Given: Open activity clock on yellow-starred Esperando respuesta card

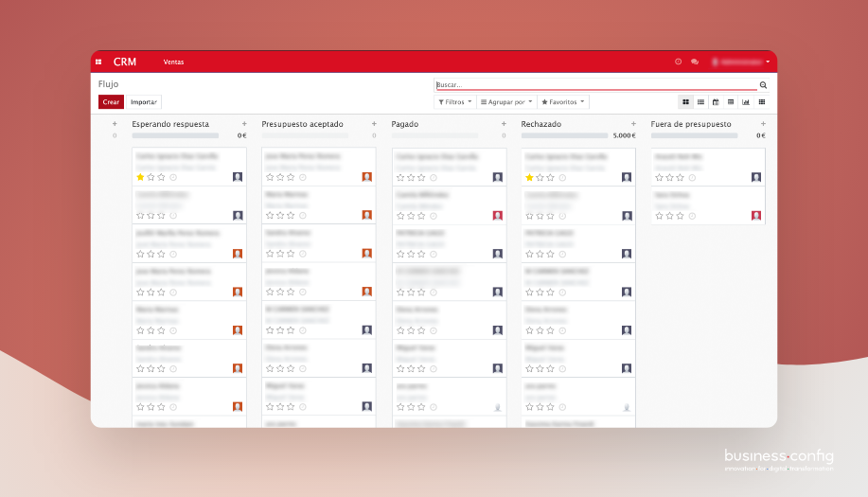Looking at the screenshot, I should click(173, 177).
